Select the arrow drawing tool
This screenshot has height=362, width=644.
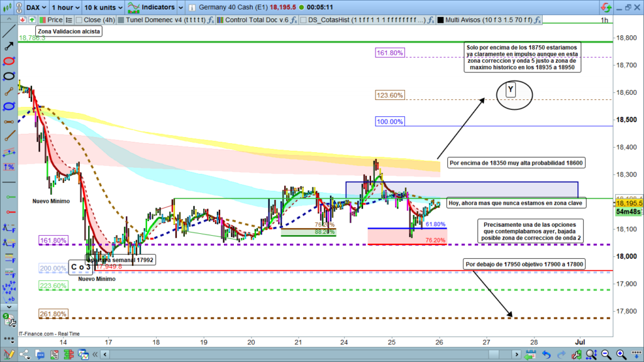pos(9,46)
